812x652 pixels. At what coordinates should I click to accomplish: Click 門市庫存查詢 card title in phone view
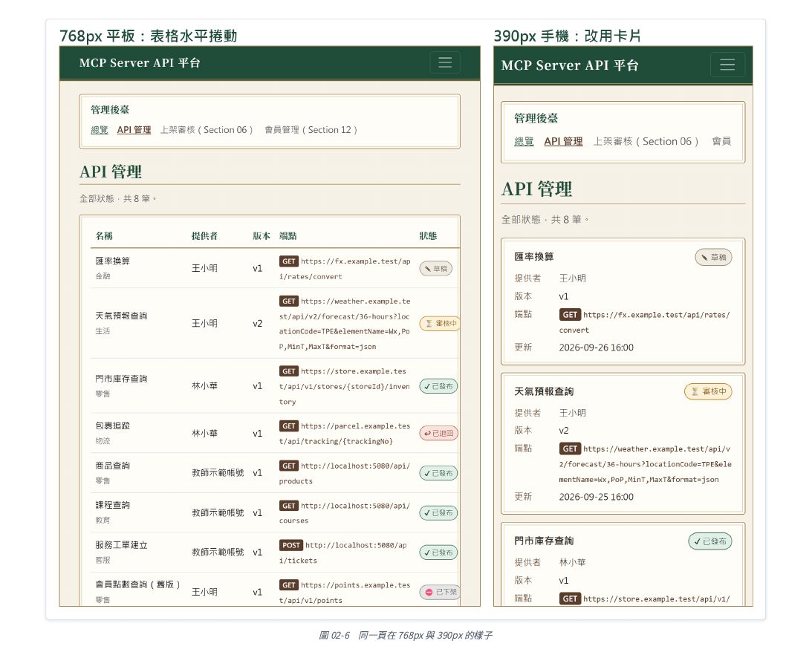coord(544,541)
